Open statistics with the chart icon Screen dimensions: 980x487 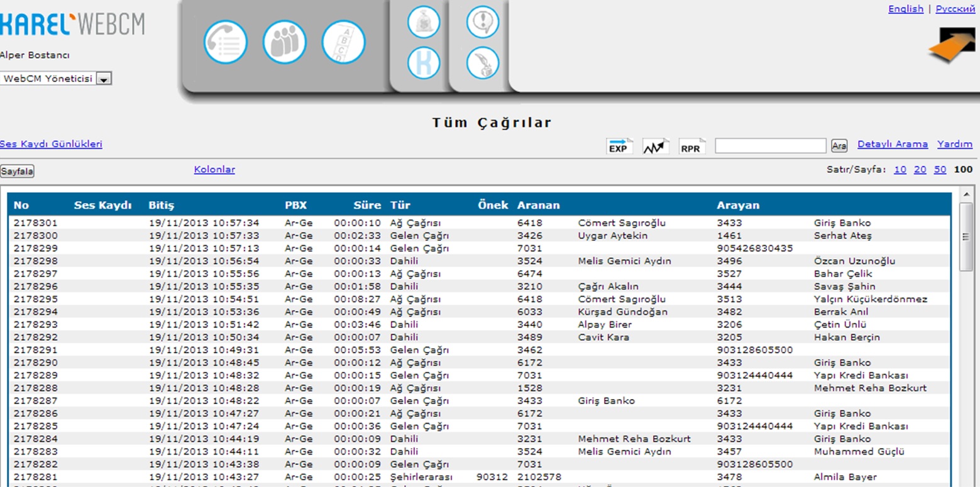coord(654,145)
